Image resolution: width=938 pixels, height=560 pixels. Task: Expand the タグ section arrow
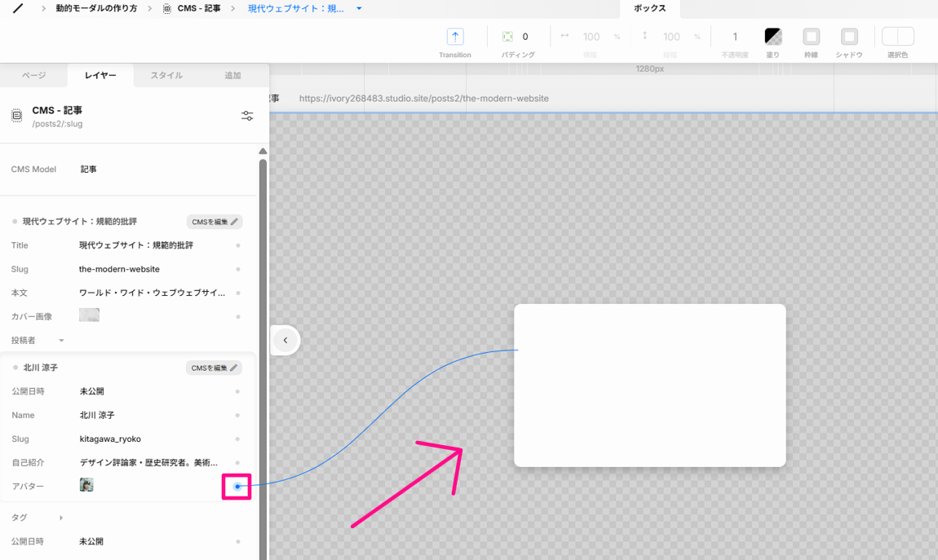point(61,518)
